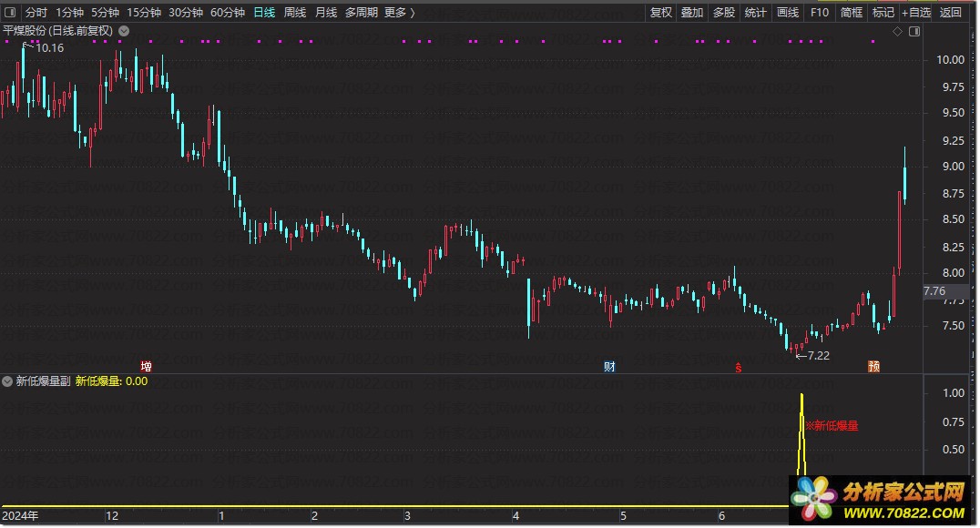The height and width of the screenshot is (528, 980).
Task: Select the 日线 daily chart tab
Action: point(264,13)
